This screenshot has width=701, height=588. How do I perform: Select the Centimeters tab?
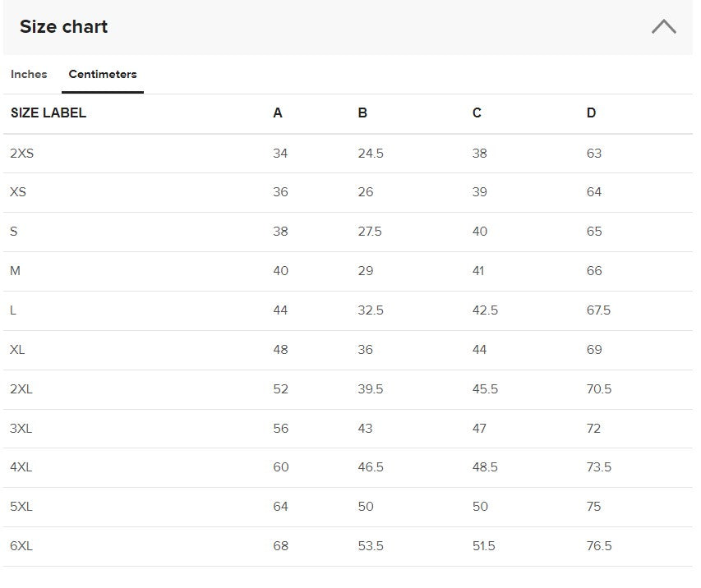tap(103, 74)
